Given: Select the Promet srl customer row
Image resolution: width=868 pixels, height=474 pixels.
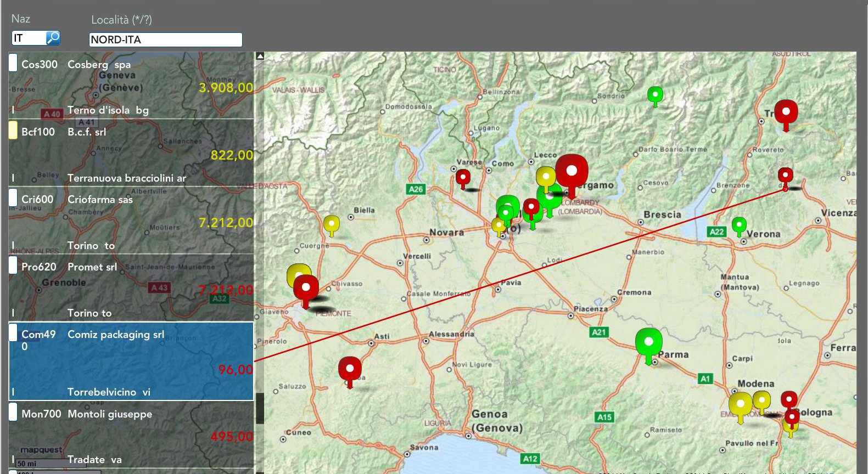Looking at the screenshot, I should click(x=131, y=288).
